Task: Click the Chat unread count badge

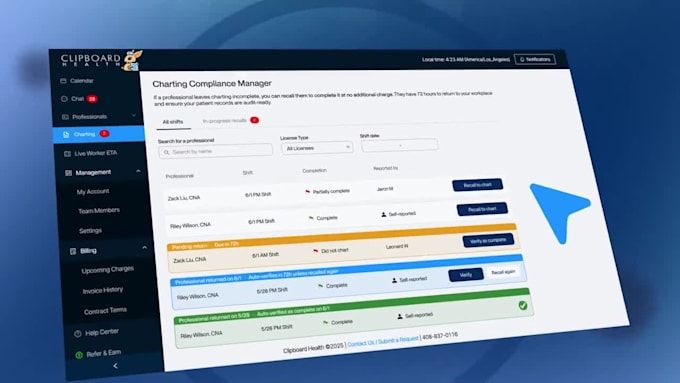Action: [92, 99]
